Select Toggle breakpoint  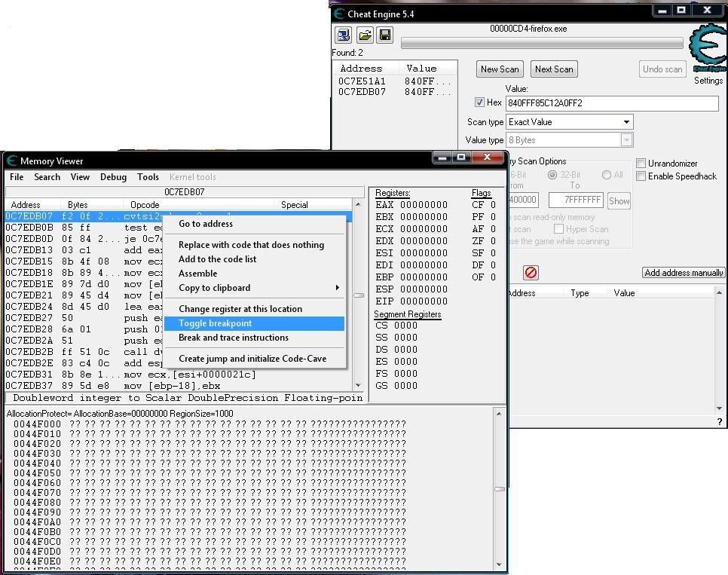click(254, 323)
